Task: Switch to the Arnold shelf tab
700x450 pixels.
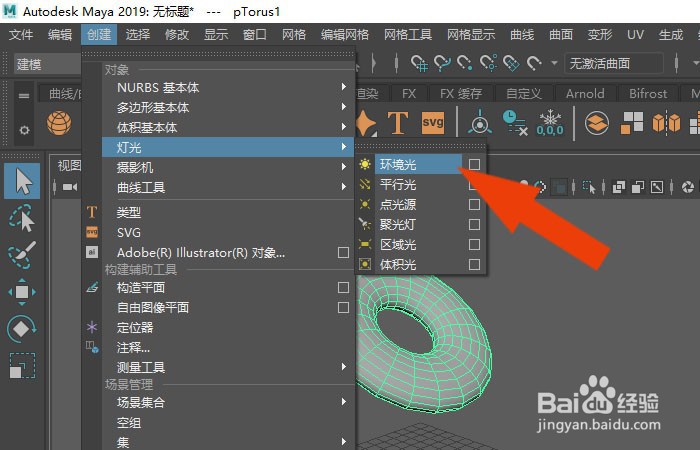Action: tap(585, 93)
